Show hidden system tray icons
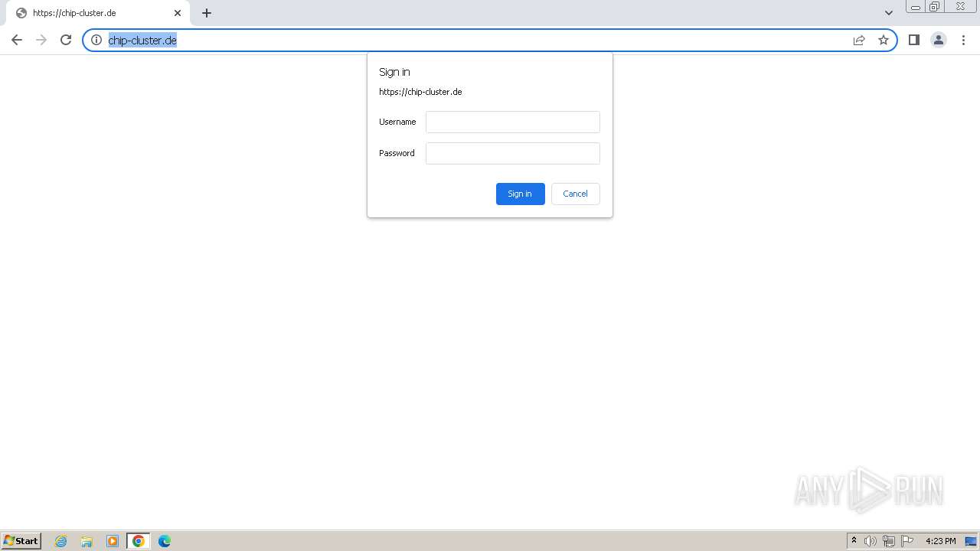This screenshot has width=980, height=551. click(x=854, y=541)
